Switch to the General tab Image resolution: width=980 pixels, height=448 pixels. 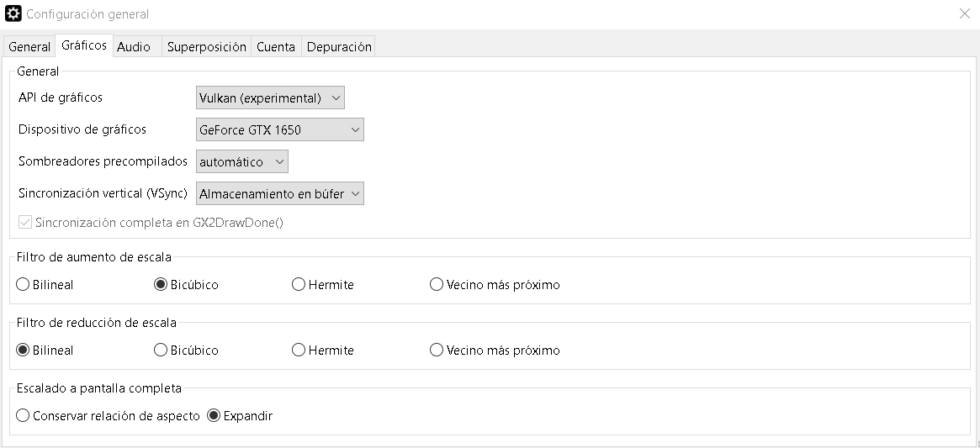[x=29, y=47]
